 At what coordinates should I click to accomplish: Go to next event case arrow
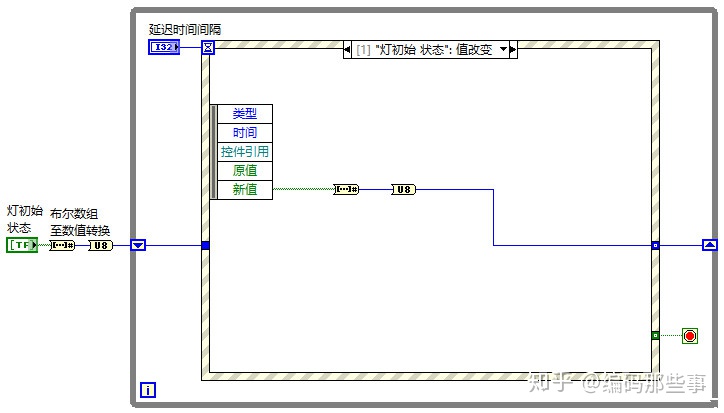513,49
